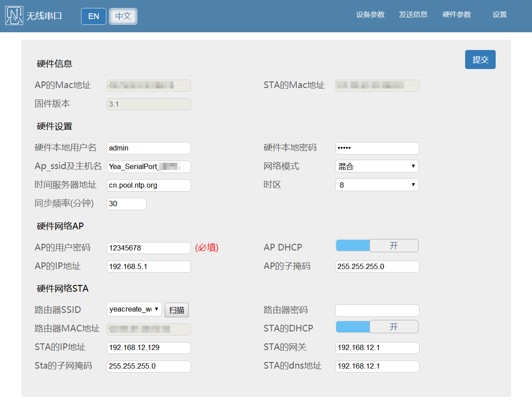
Task: Open the 发送信息 menu item
Action: 413,15
